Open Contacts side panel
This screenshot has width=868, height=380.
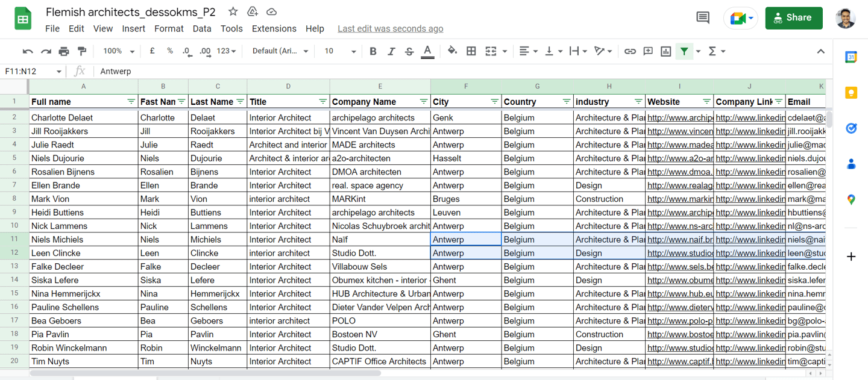tap(851, 164)
